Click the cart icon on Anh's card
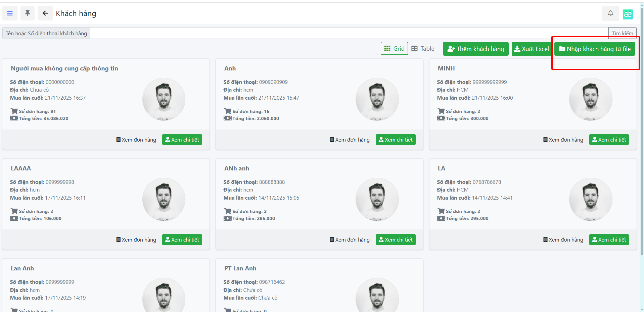 tap(228, 111)
